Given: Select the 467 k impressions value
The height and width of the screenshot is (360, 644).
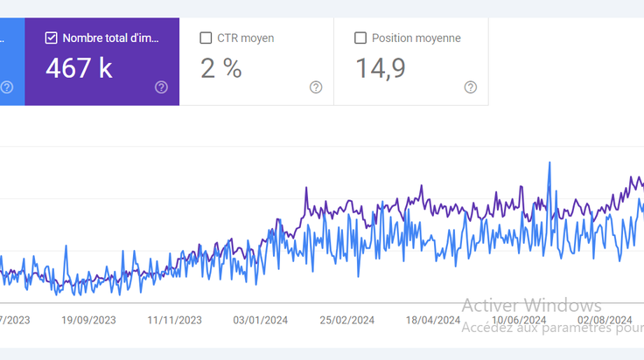Looking at the screenshot, I should 79,68.
